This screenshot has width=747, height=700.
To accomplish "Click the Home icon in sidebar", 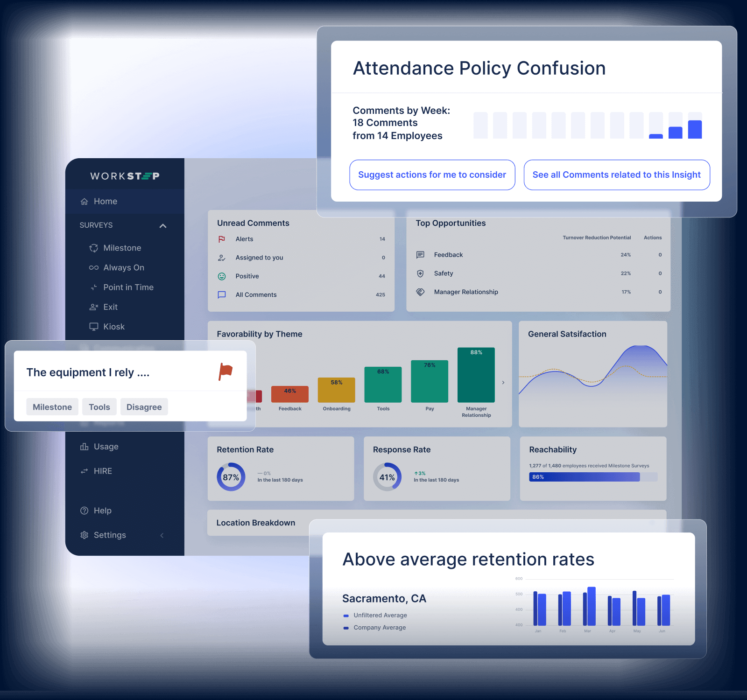I will [x=85, y=202].
